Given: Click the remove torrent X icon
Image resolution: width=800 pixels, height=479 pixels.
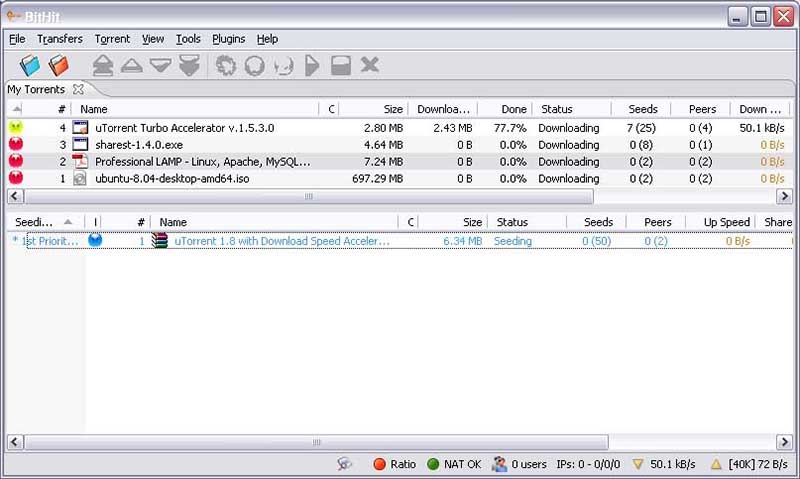Looking at the screenshot, I should [x=370, y=66].
